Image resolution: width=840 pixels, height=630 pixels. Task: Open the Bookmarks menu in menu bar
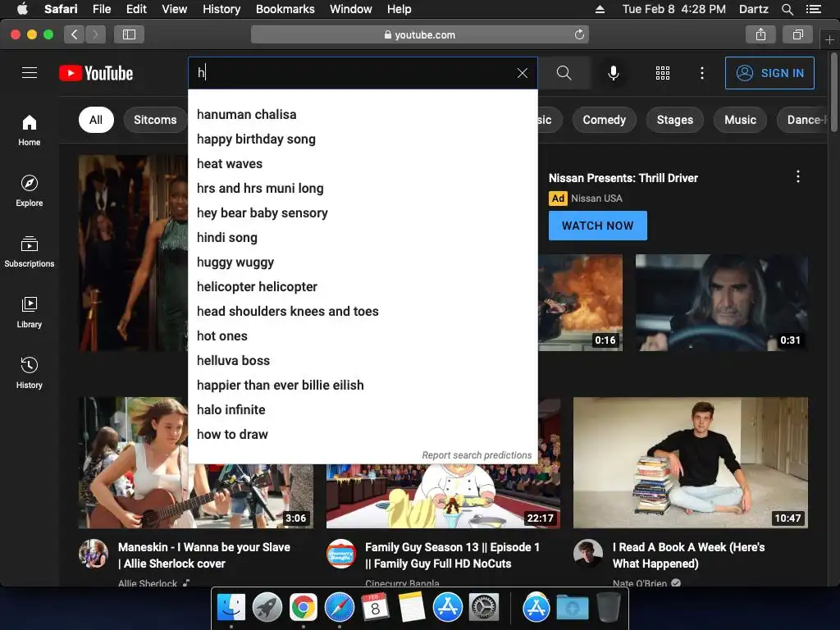point(285,9)
